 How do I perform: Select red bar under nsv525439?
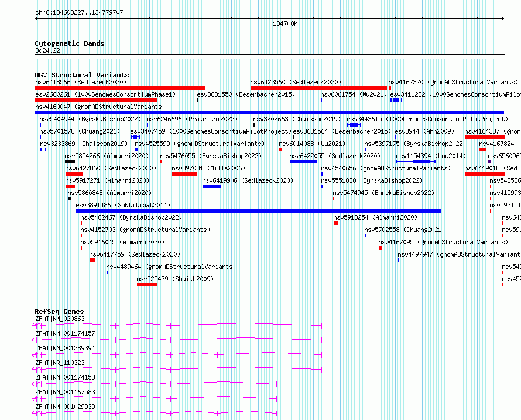pos(147,285)
